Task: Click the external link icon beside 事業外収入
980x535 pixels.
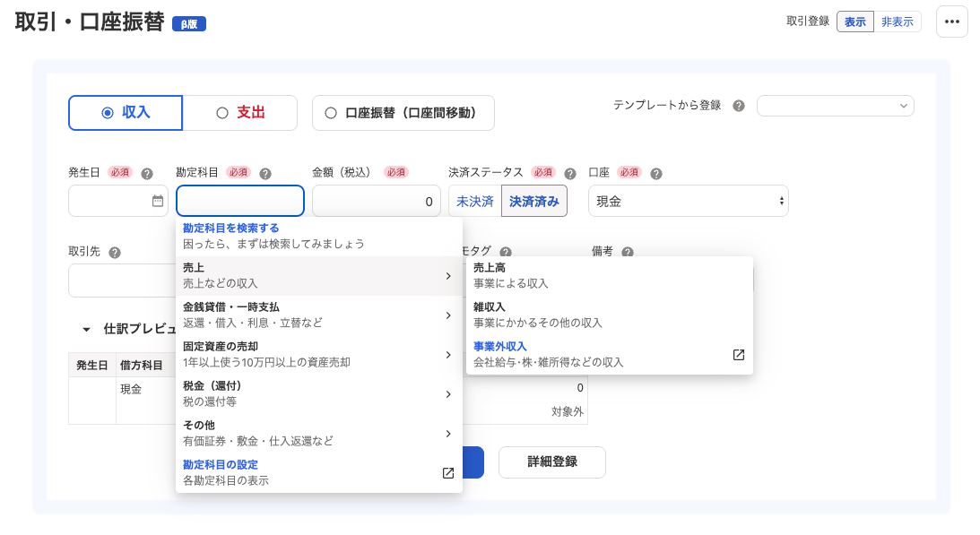Action: (x=738, y=355)
